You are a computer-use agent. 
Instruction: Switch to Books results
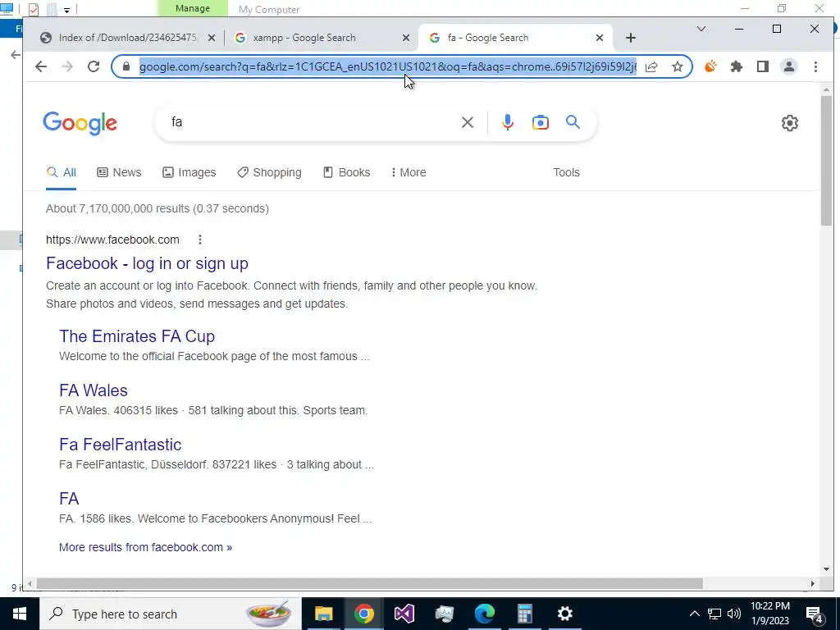[347, 172]
